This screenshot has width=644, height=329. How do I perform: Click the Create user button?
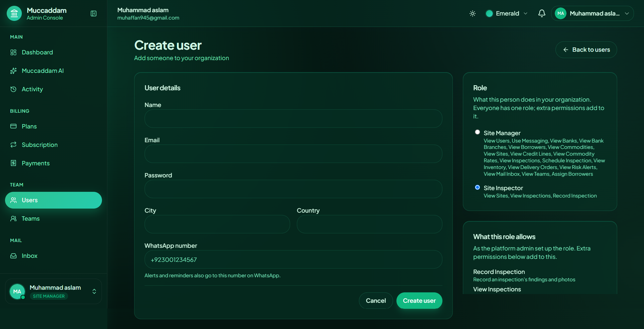coord(419,301)
